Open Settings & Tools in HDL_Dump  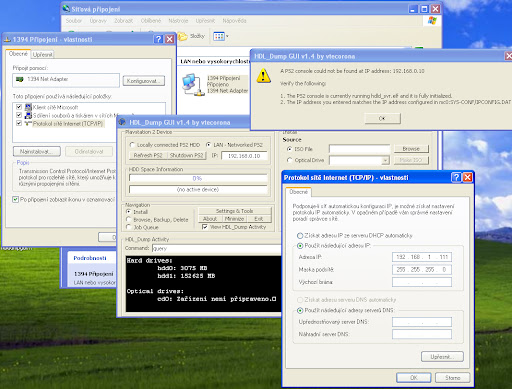pos(235,211)
